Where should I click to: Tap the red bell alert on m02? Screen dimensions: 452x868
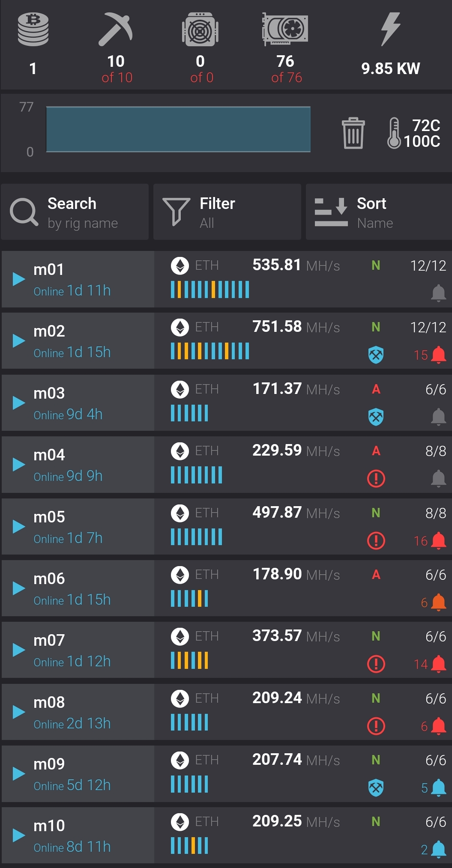438,355
